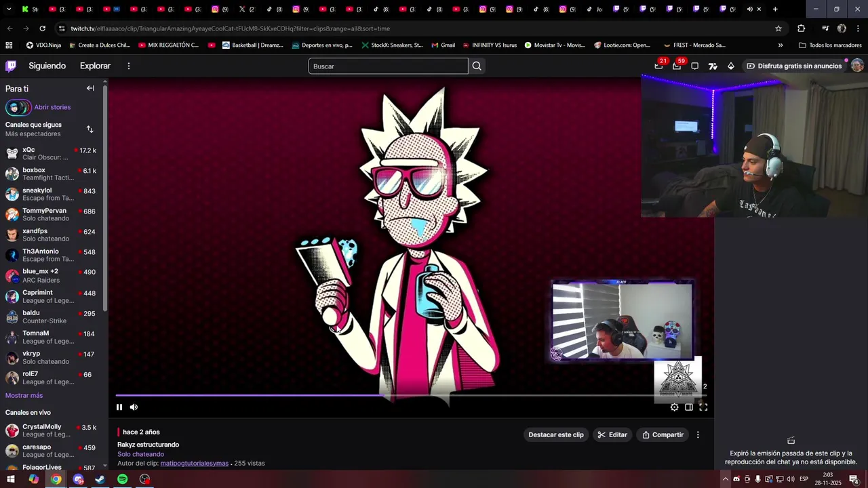868x488 pixels.
Task: Open boxbox channel in sidebar
Action: click(52, 174)
